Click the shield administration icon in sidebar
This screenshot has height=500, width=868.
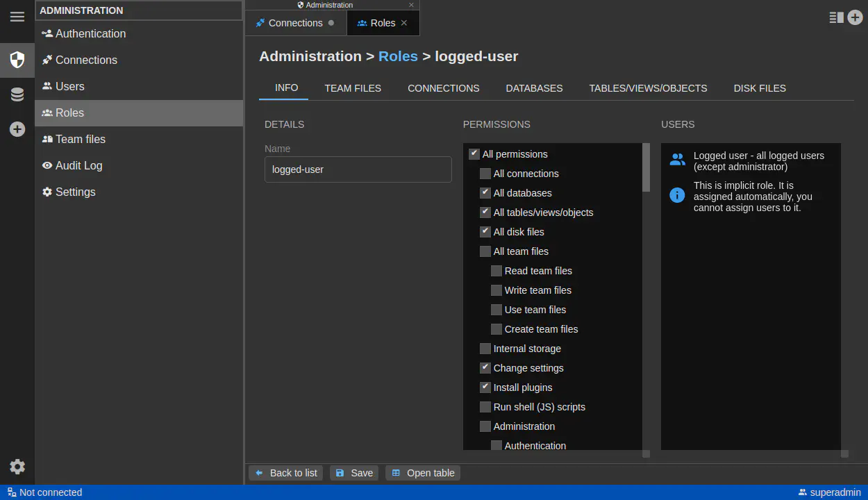click(17, 60)
